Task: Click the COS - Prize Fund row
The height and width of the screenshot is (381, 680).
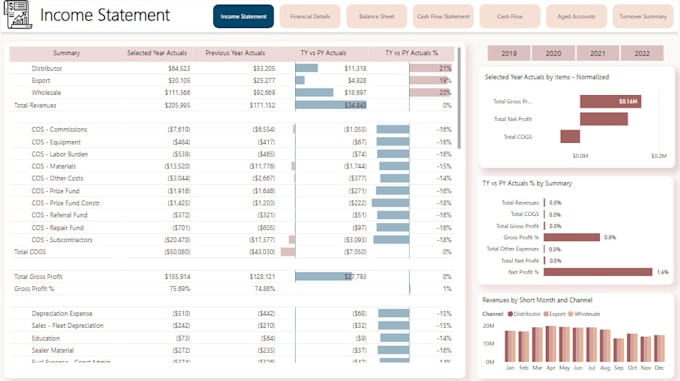Action: click(x=232, y=191)
